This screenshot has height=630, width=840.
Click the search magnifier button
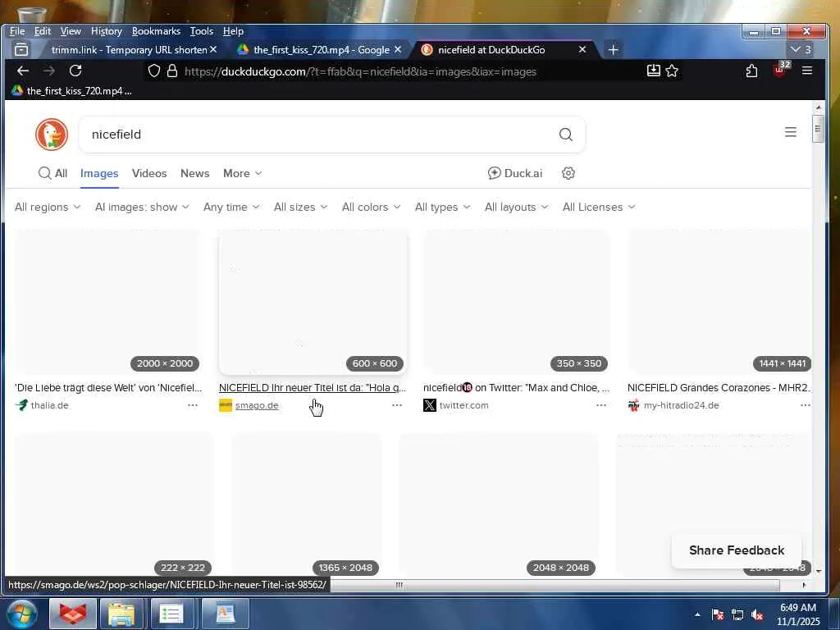point(566,134)
